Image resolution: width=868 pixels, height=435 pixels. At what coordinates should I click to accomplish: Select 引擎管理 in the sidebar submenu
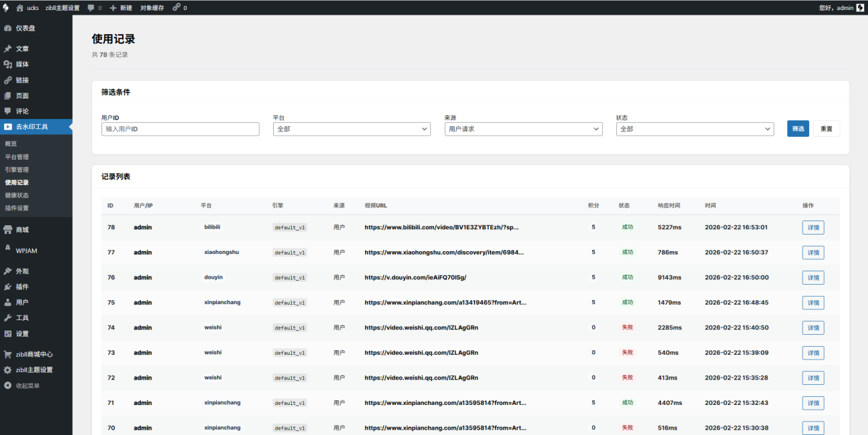click(x=17, y=170)
